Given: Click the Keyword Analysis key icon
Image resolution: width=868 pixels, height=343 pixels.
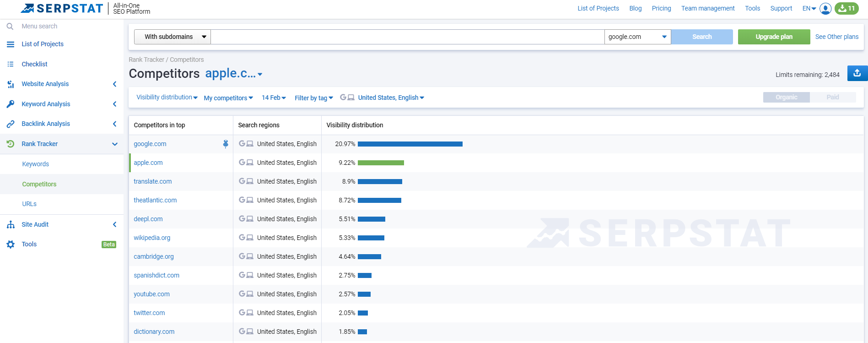Looking at the screenshot, I should 11,104.
